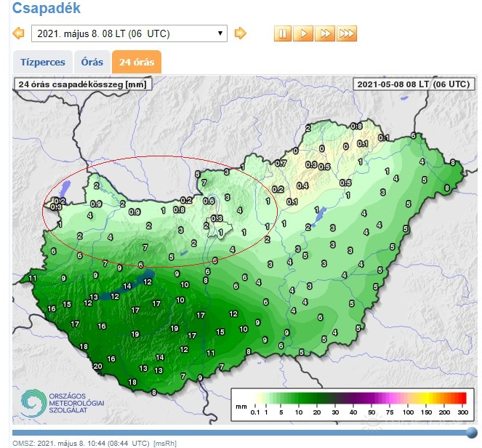Play the animation at fastest triple-arrow speed
482x448 pixels.
pyautogui.click(x=347, y=33)
